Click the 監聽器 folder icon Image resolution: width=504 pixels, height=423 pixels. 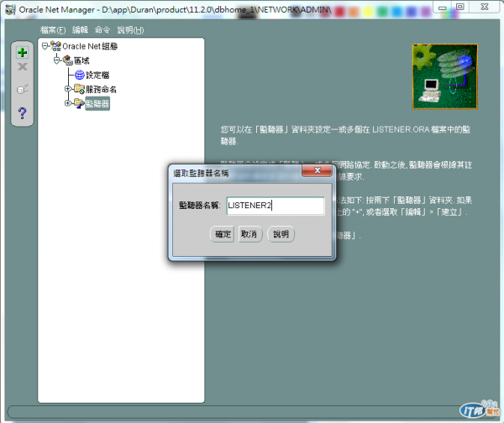79,103
